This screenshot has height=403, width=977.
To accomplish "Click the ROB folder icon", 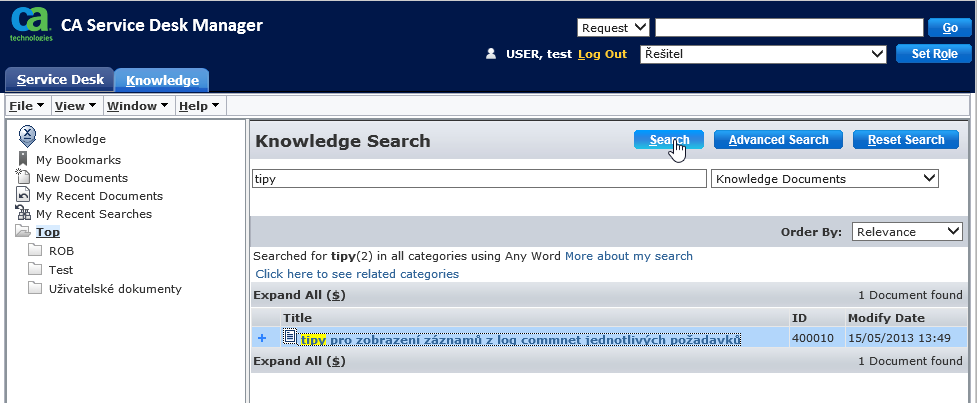I will click(34, 250).
